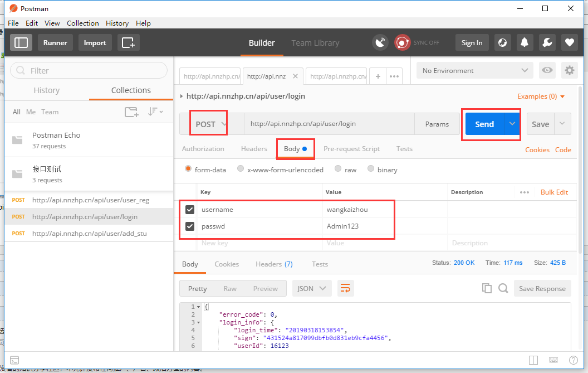
Task: Open the Collection menu
Action: pos(83,23)
